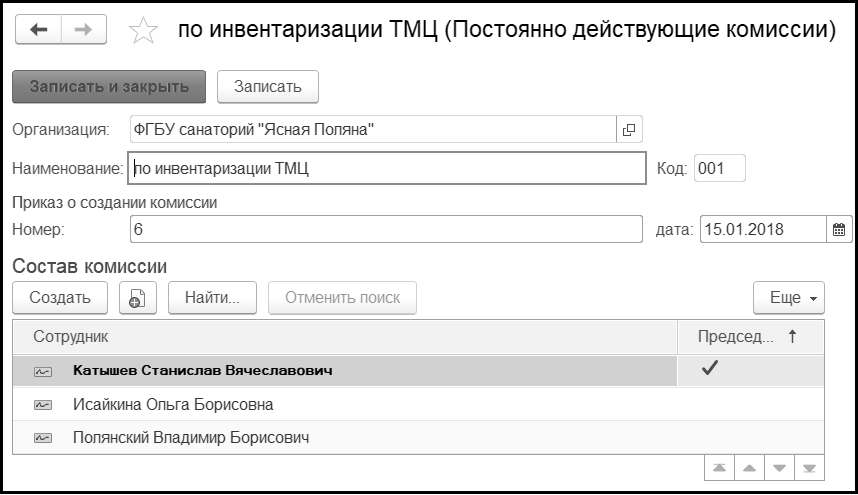Click the copy commission member icon
The height and width of the screenshot is (495, 858).
pyautogui.click(x=138, y=297)
